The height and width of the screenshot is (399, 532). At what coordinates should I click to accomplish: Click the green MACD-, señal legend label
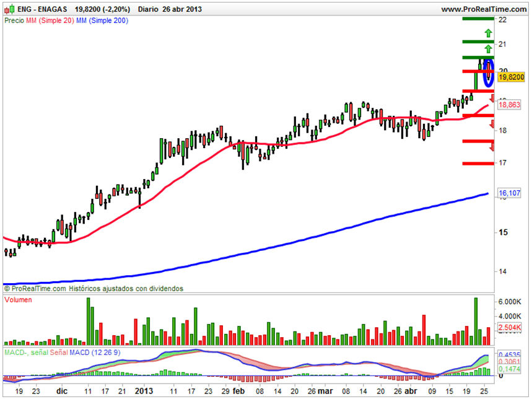point(26,353)
